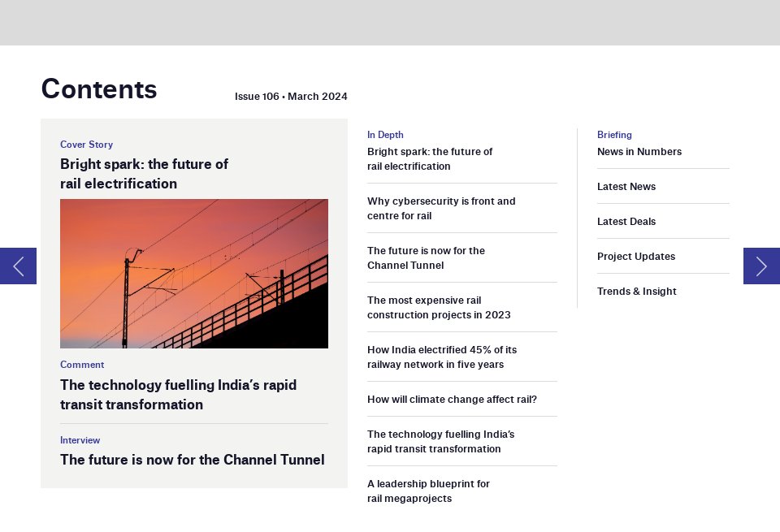
Task: Click the Contents page title
Action: (99, 89)
